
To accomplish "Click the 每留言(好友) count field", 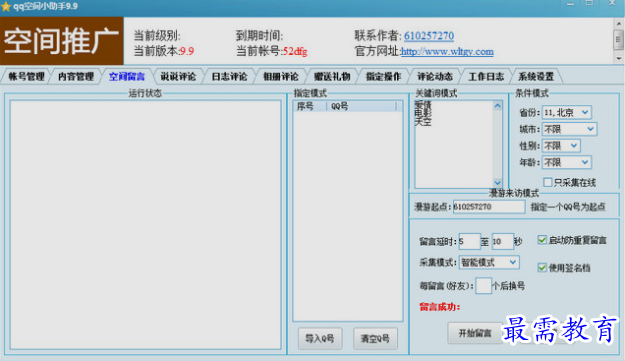I will (x=483, y=286).
